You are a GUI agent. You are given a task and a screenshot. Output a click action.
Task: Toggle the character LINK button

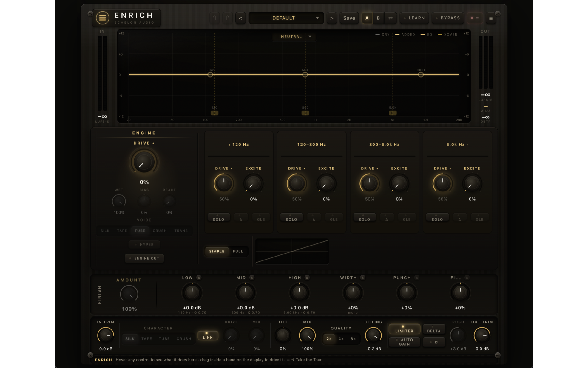[x=208, y=336]
